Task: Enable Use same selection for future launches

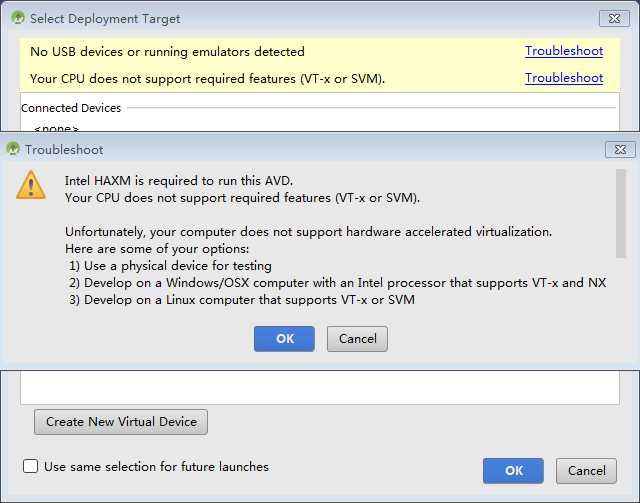Action: tap(31, 466)
